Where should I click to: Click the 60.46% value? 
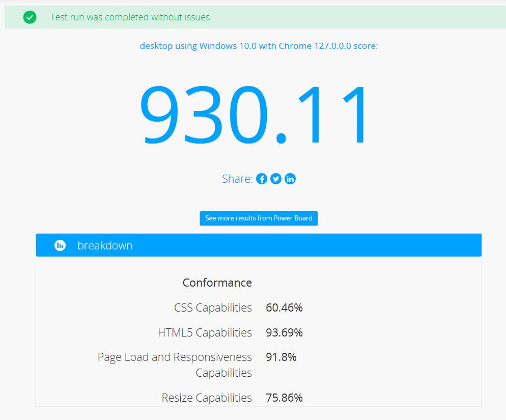coord(284,307)
